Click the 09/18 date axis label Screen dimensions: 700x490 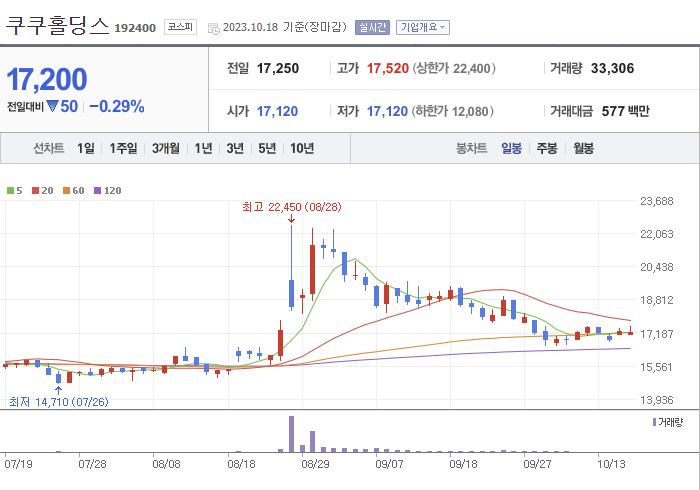coord(463,464)
